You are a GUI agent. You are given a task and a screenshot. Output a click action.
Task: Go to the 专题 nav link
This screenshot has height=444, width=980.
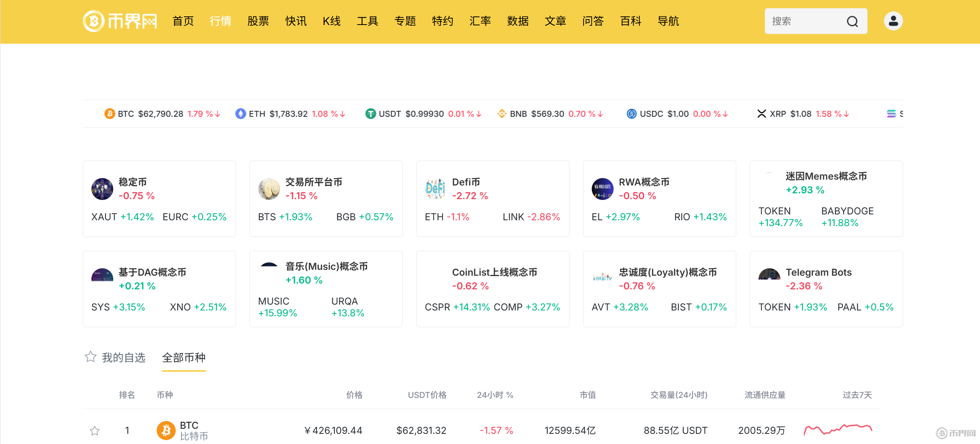[405, 21]
